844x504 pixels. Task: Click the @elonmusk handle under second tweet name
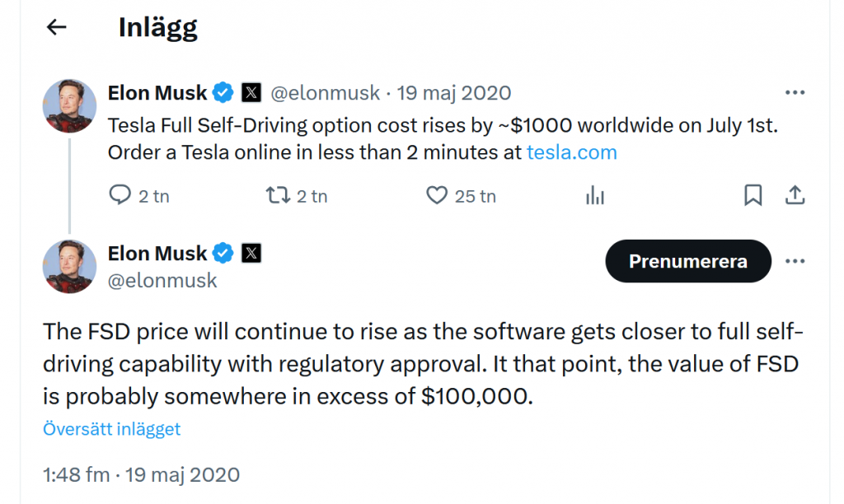coord(162,280)
